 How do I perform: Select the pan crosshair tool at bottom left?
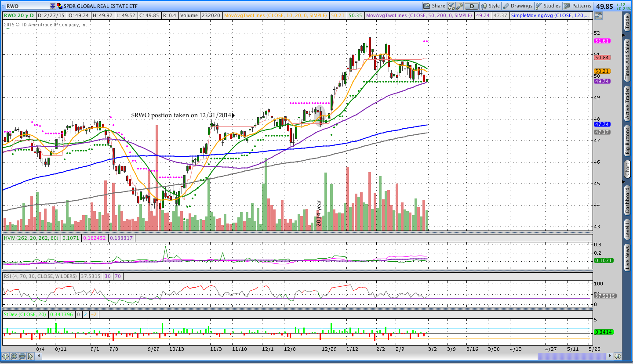[6, 356]
